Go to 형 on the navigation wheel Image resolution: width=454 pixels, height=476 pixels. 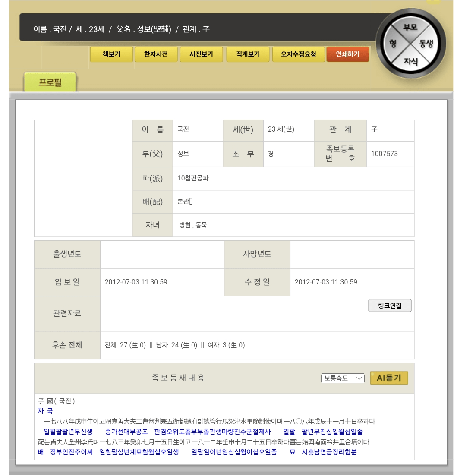coord(393,44)
